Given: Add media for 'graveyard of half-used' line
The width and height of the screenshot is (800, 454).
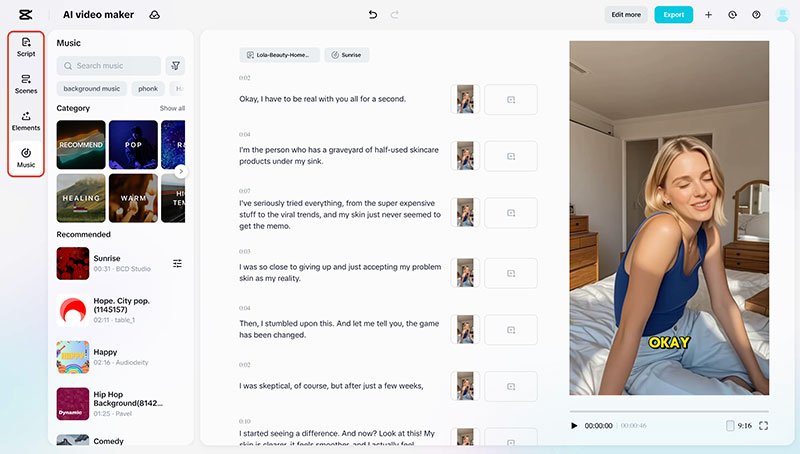Looking at the screenshot, I should coord(511,156).
